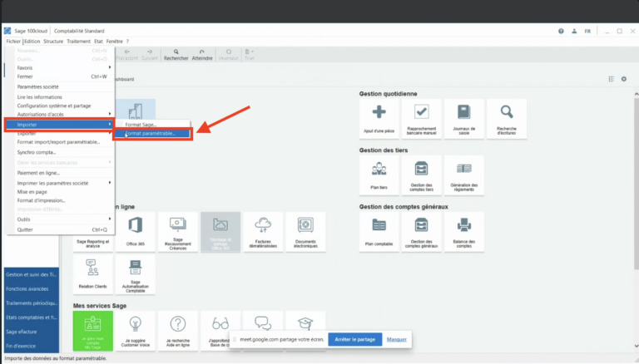Screen dimensions: 639x364
Task: Select Fermer in the Fichier menu
Action: coord(60,76)
